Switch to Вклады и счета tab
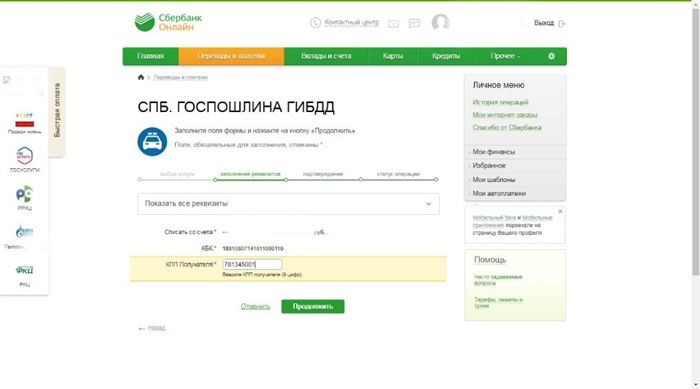Image resolution: width=700 pixels, height=389 pixels. click(326, 56)
